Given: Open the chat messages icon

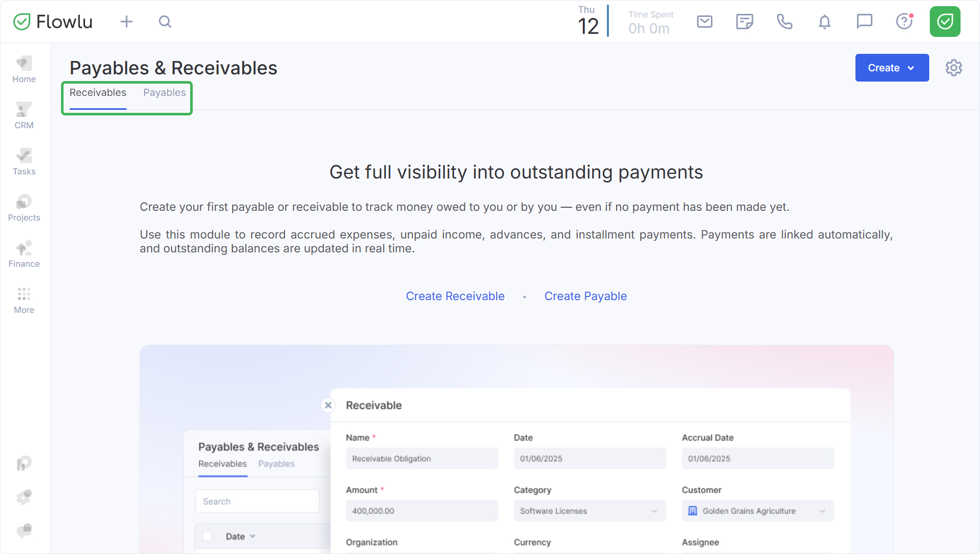Looking at the screenshot, I should point(864,22).
